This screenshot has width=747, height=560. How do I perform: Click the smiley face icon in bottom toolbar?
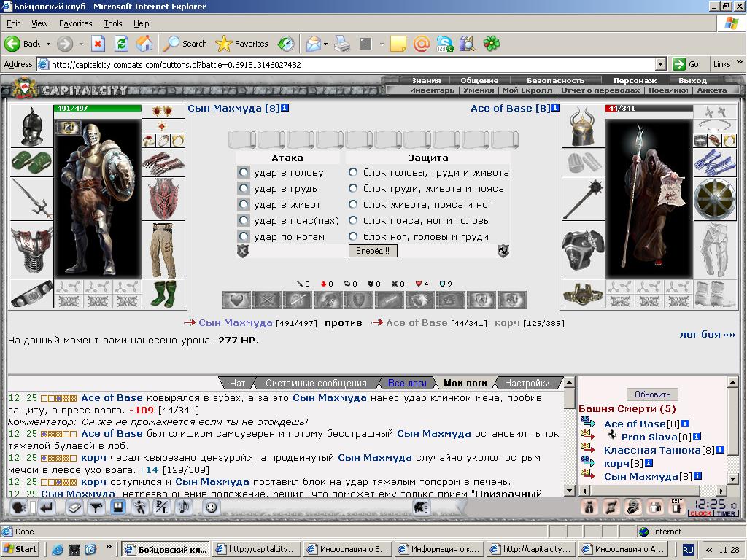[x=211, y=507]
